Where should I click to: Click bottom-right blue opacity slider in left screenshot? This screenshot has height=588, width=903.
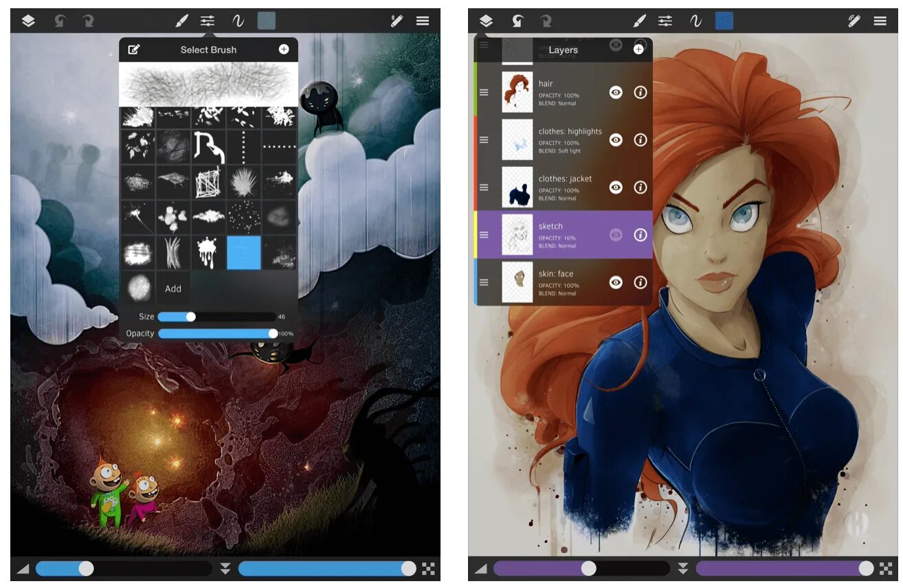point(327,568)
